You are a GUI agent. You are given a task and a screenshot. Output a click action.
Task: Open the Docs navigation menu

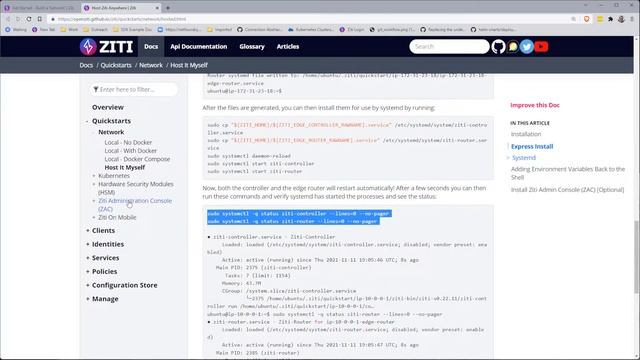pyautogui.click(x=151, y=47)
